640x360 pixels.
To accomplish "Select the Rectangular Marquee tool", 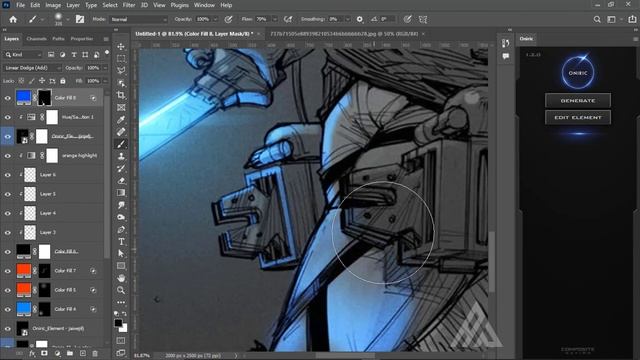I will pos(121,58).
